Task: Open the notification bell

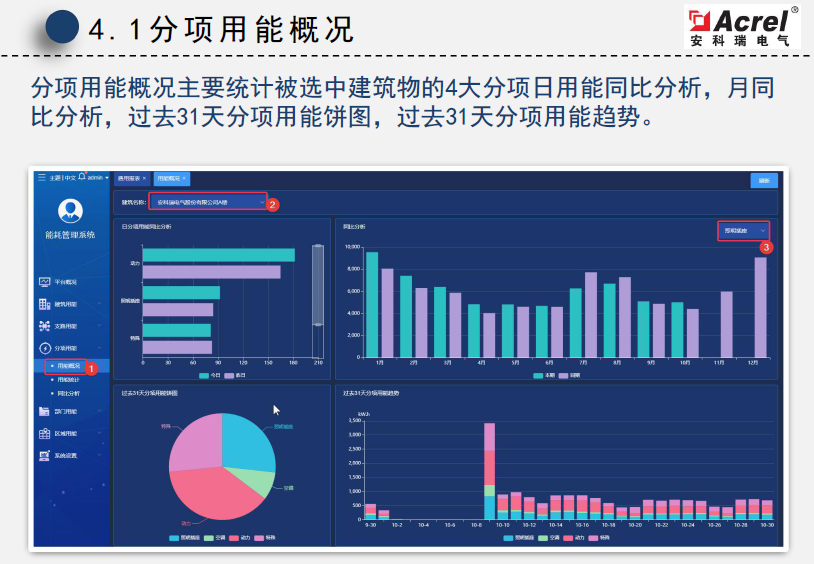Action: (x=82, y=177)
